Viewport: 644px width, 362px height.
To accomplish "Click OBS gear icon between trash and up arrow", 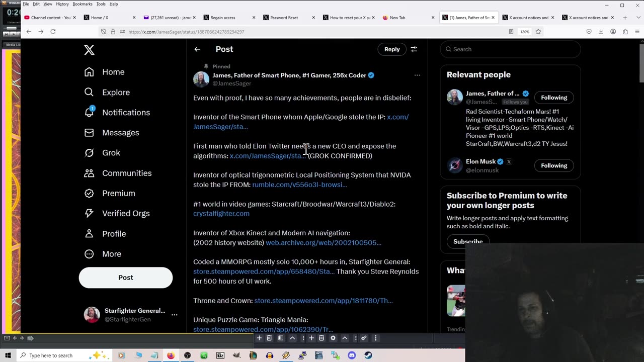I will coord(333,338).
